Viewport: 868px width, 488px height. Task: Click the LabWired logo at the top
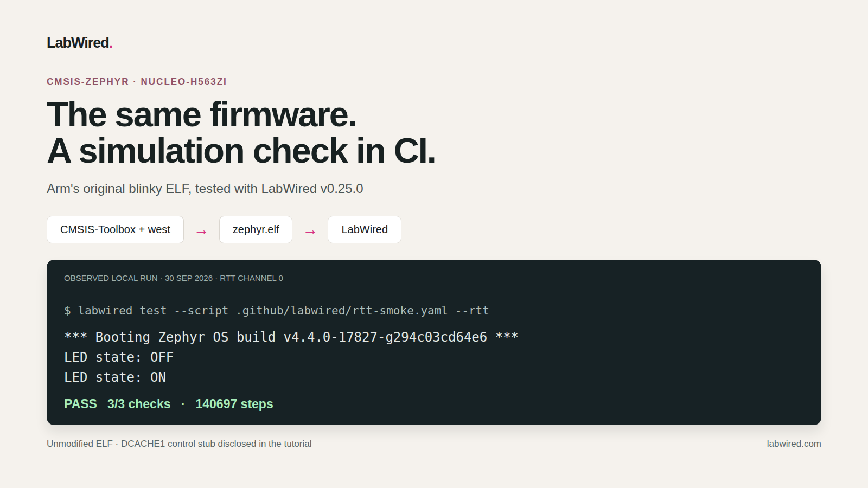pyautogui.click(x=79, y=43)
